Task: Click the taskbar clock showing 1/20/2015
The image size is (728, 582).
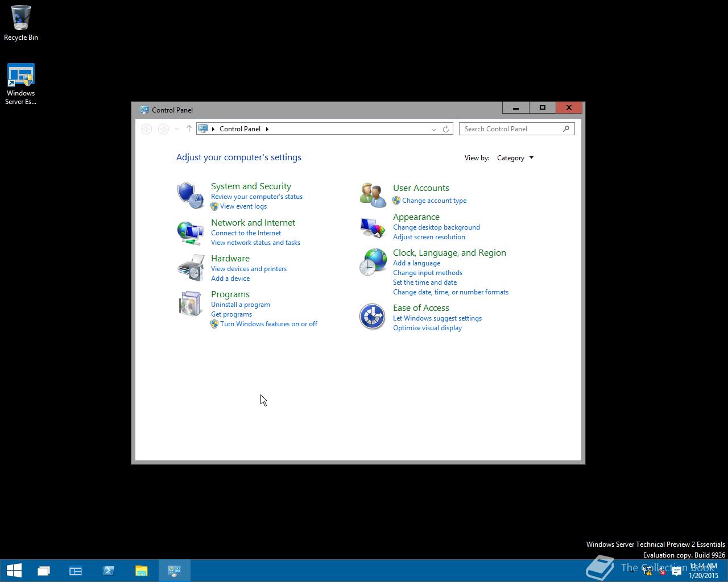Action: 704,571
